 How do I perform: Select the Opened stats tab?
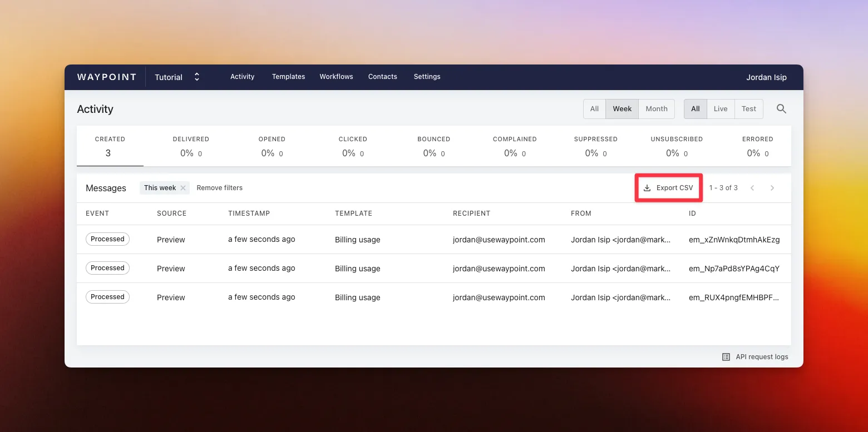(272, 146)
